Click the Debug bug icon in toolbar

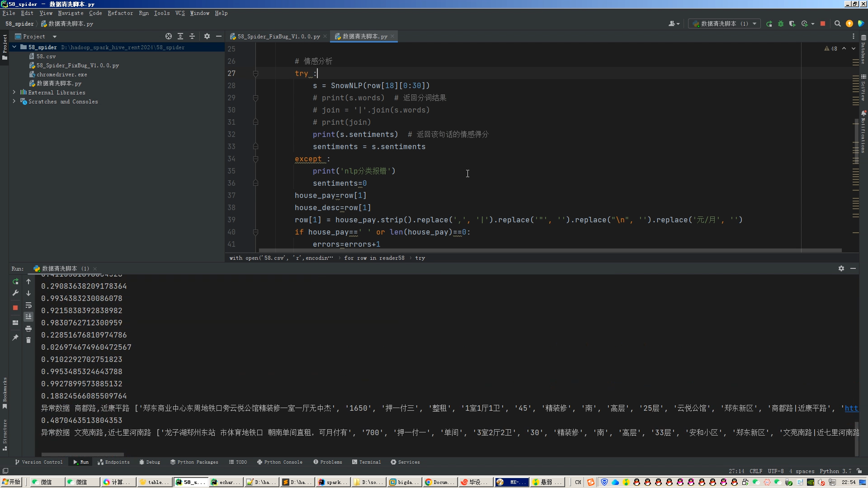coord(781,24)
